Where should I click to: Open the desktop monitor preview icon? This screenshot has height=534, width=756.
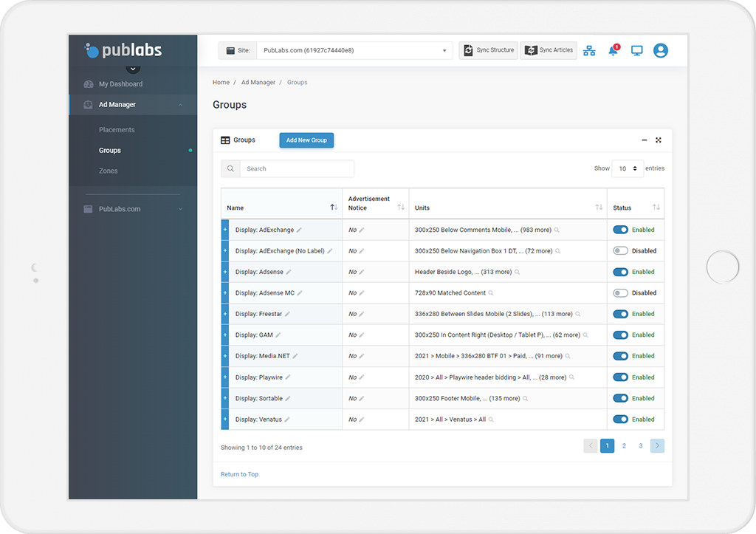coord(636,51)
